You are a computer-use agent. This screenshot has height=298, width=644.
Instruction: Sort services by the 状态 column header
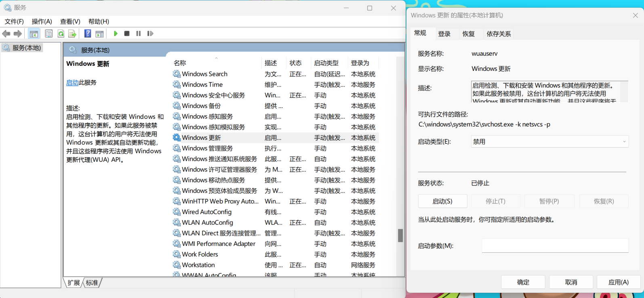(x=296, y=63)
